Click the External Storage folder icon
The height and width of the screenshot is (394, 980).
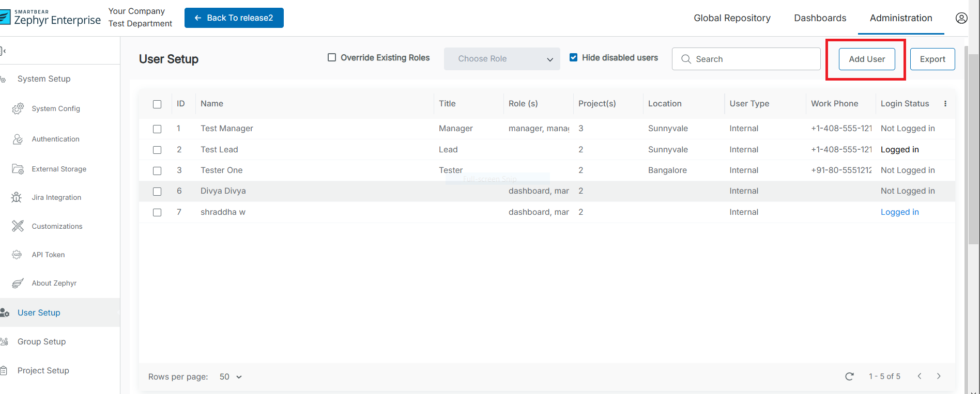click(18, 169)
